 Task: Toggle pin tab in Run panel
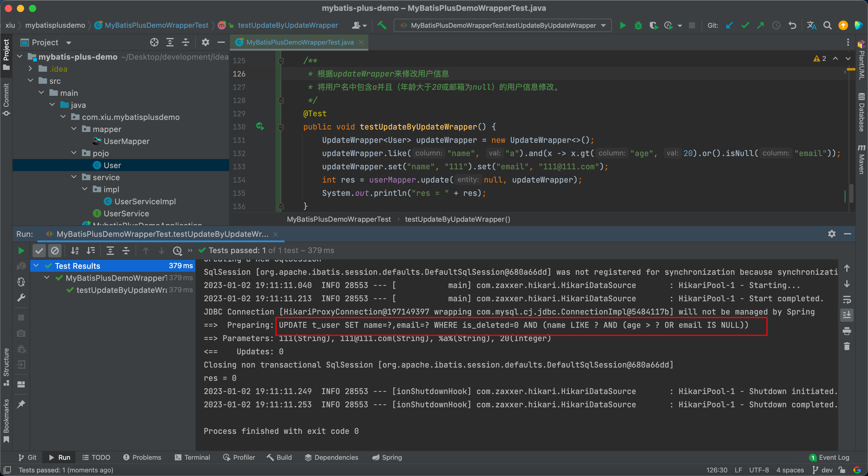[x=21, y=404]
